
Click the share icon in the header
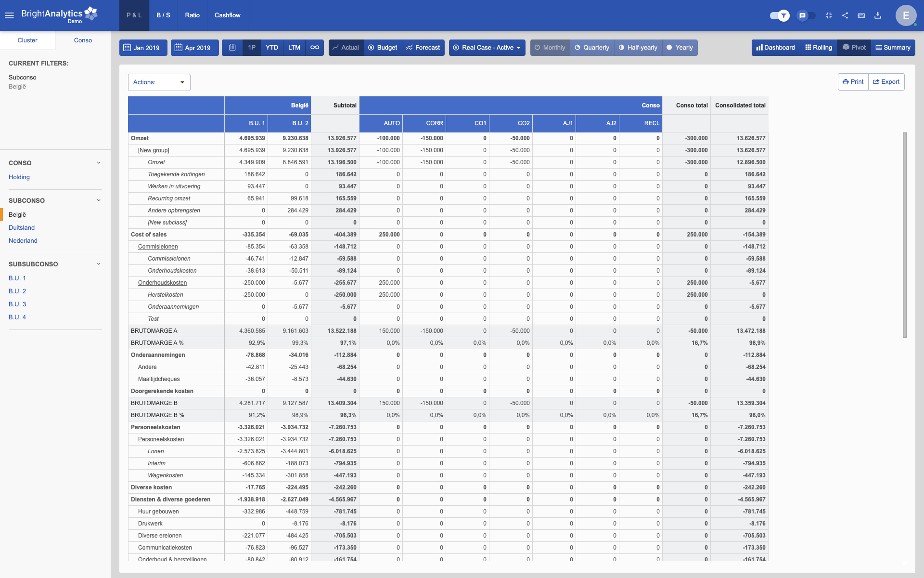[x=845, y=15]
